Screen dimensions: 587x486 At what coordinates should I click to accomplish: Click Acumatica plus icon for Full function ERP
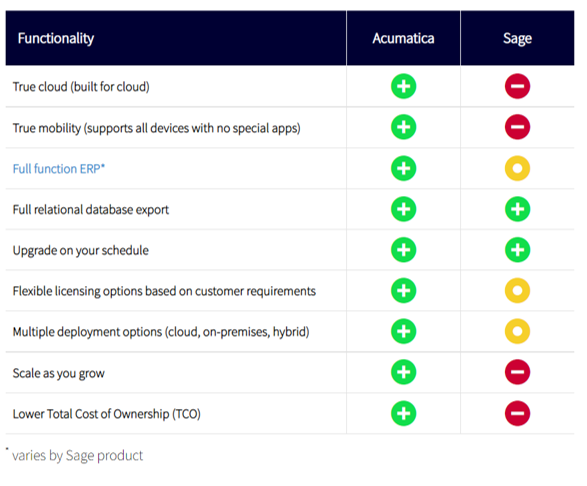[403, 168]
